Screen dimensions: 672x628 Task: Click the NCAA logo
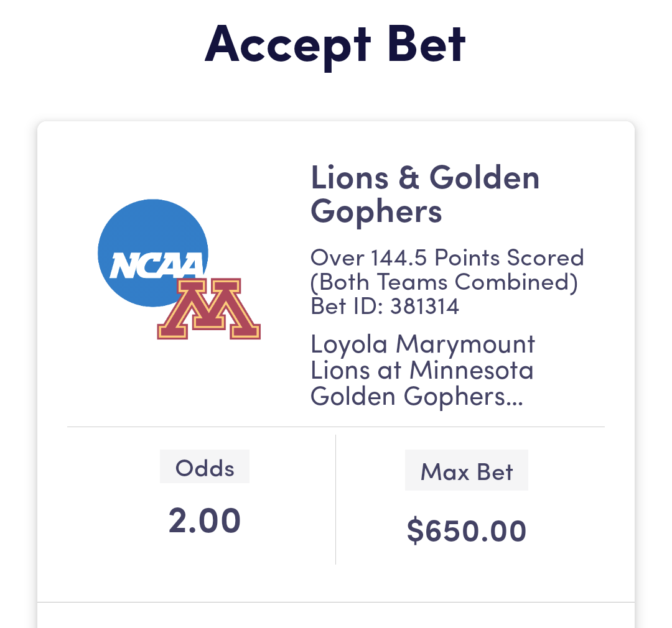(157, 265)
